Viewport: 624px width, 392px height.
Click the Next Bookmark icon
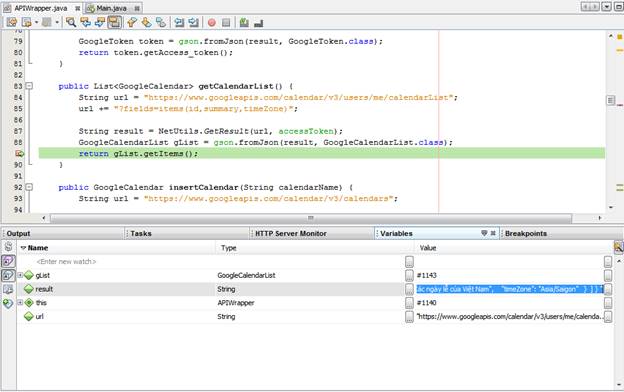tap(146, 22)
